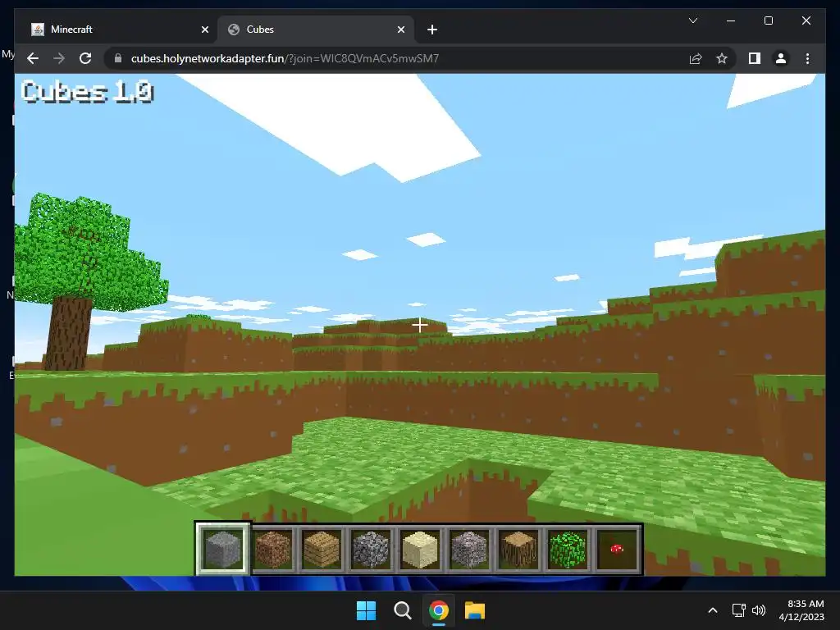Select the dirt block in hotbar
The image size is (840, 630).
(x=272, y=549)
